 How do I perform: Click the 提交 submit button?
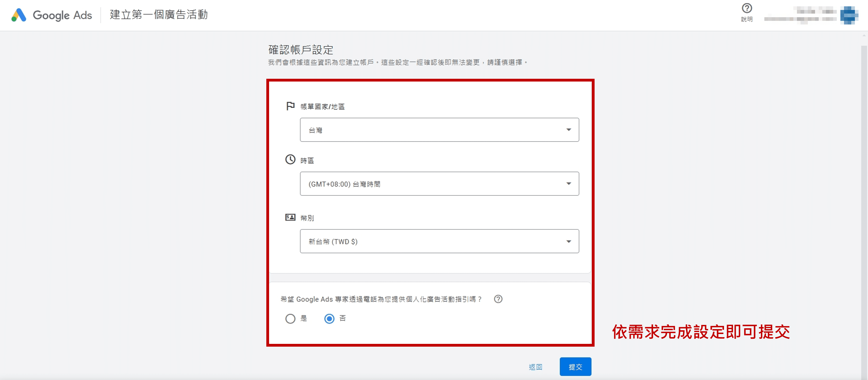pos(575,367)
